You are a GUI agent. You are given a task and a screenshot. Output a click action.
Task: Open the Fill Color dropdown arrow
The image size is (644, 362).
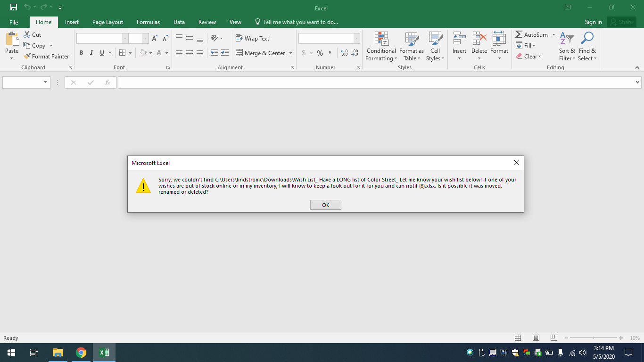151,53
